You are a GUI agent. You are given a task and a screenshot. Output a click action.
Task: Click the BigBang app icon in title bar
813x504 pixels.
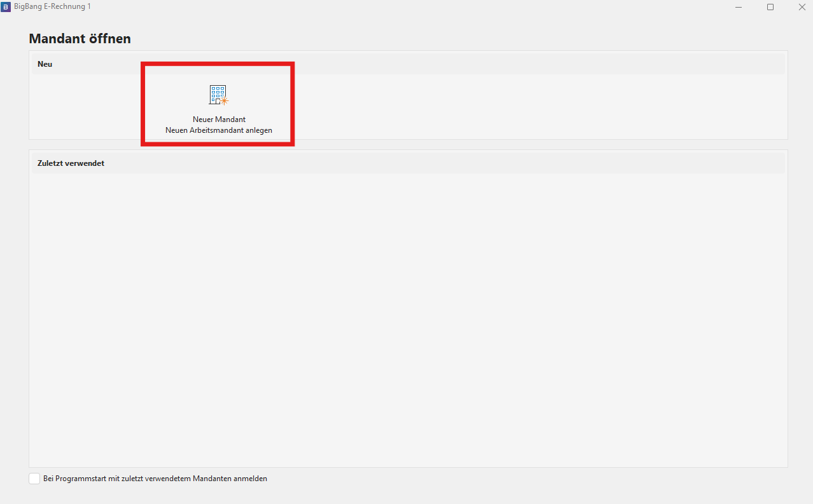(x=6, y=6)
